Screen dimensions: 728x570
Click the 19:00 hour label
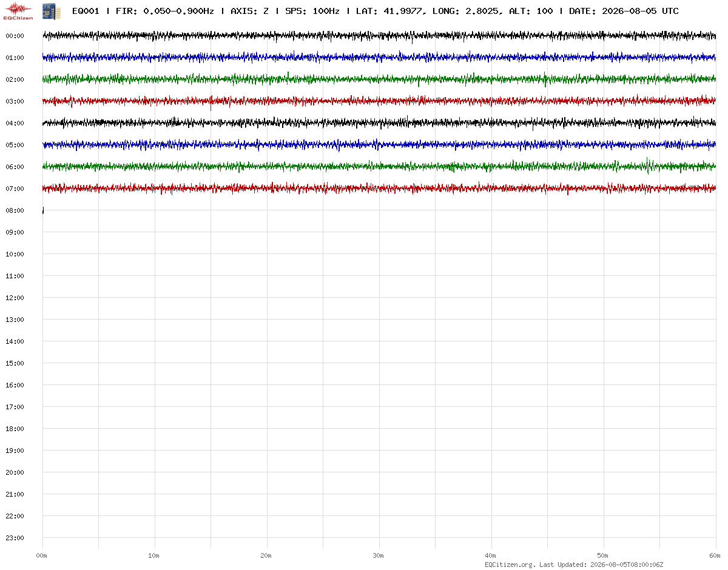[15, 451]
